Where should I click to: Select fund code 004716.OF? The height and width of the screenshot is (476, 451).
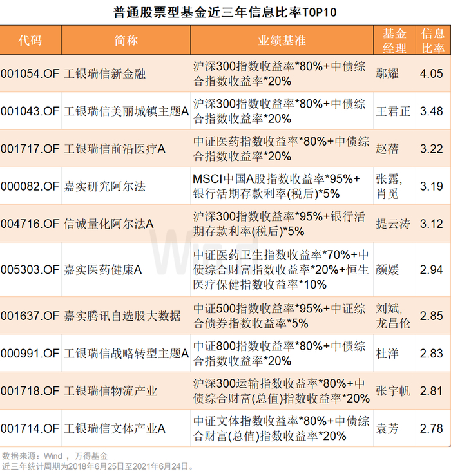click(x=30, y=224)
